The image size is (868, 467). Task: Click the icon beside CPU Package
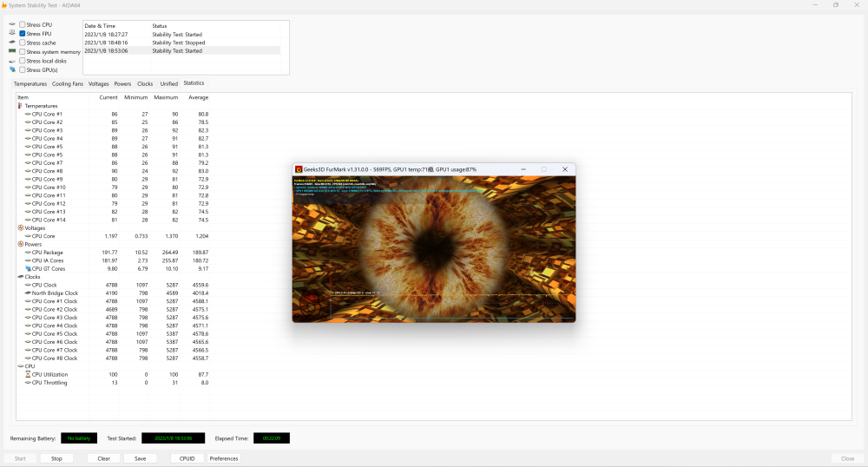28,253
